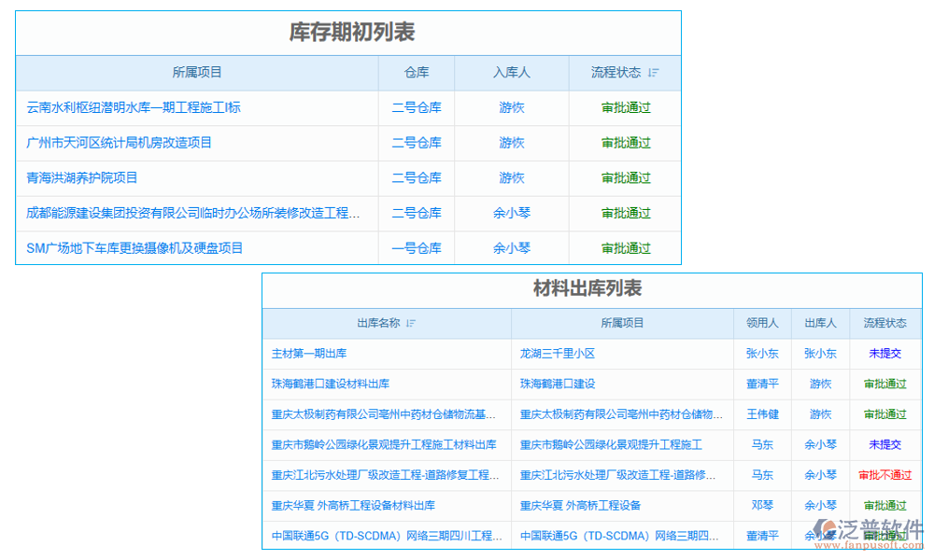Screen dimensions: 934x560
Task: Click 审批不通过 on 重庆江北污水处理厂 row
Action: 884,475
